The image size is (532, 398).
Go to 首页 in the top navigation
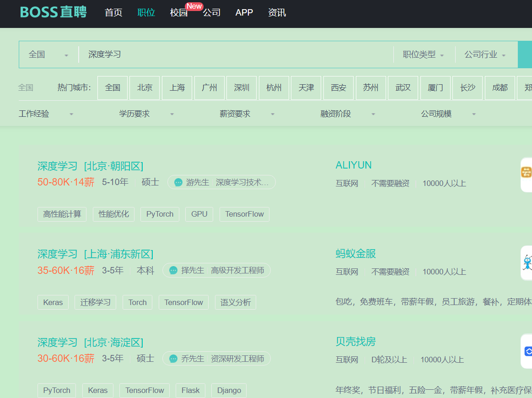113,12
